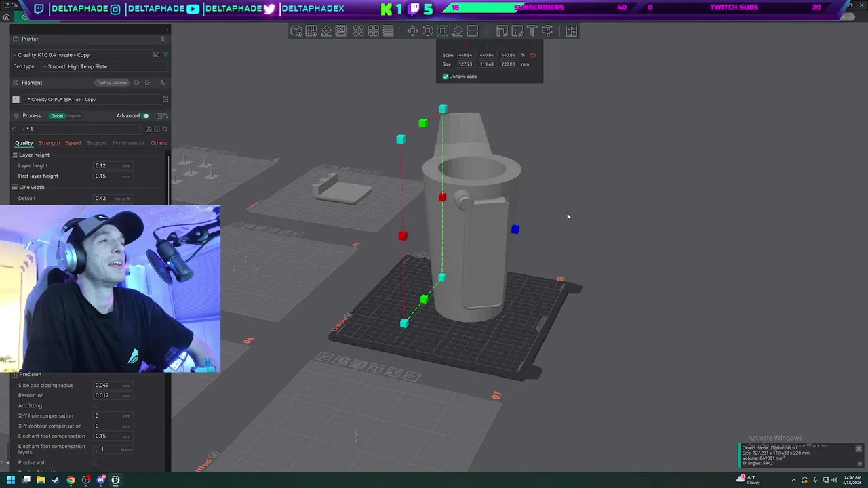This screenshot has width=868, height=488.
Task: Open Printer settings sliders icon
Action: point(163,39)
